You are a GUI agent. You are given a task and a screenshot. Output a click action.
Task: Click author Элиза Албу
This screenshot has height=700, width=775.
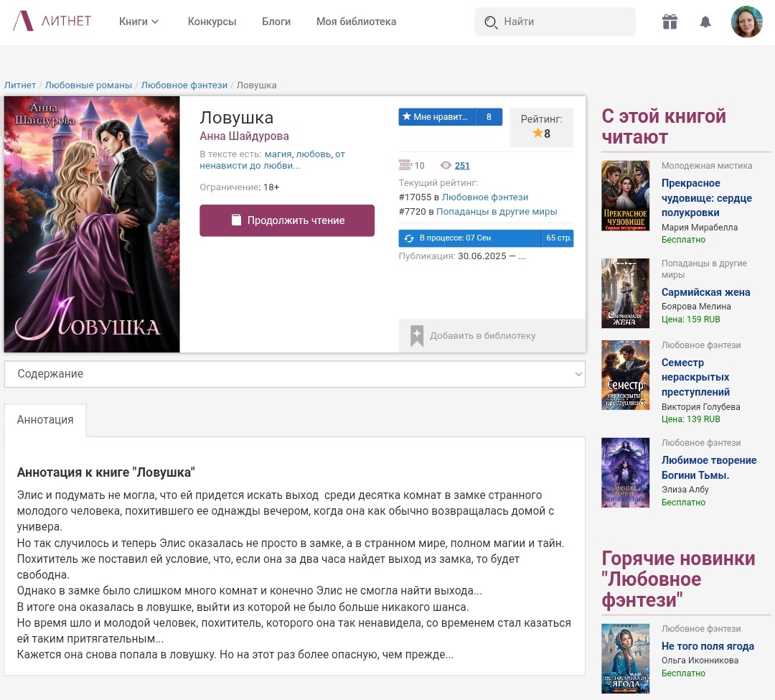pyautogui.click(x=685, y=490)
